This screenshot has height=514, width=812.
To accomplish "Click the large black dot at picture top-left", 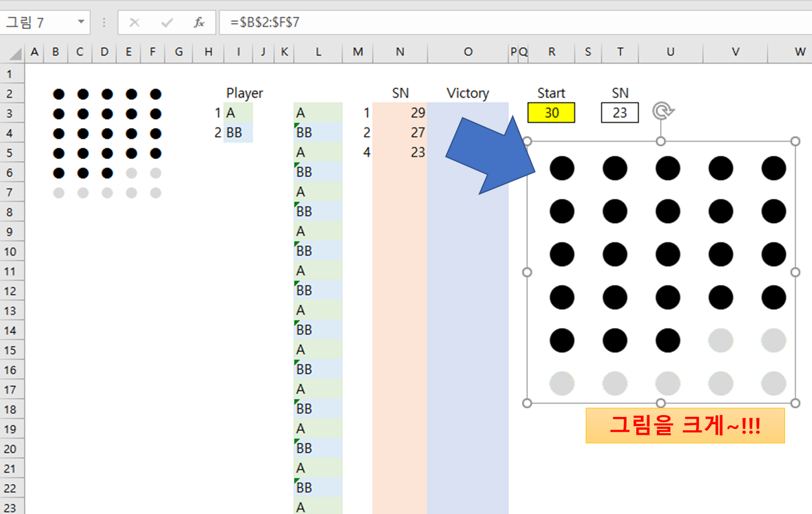I will click(x=562, y=168).
